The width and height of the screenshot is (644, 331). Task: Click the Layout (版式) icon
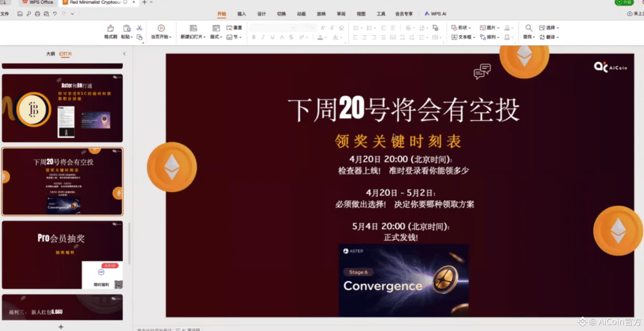pos(216,28)
